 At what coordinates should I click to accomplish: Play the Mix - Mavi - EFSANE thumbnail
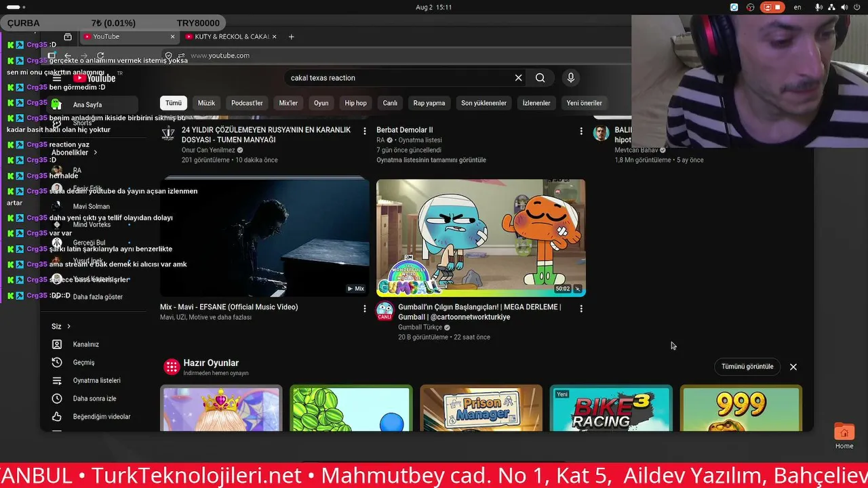264,238
